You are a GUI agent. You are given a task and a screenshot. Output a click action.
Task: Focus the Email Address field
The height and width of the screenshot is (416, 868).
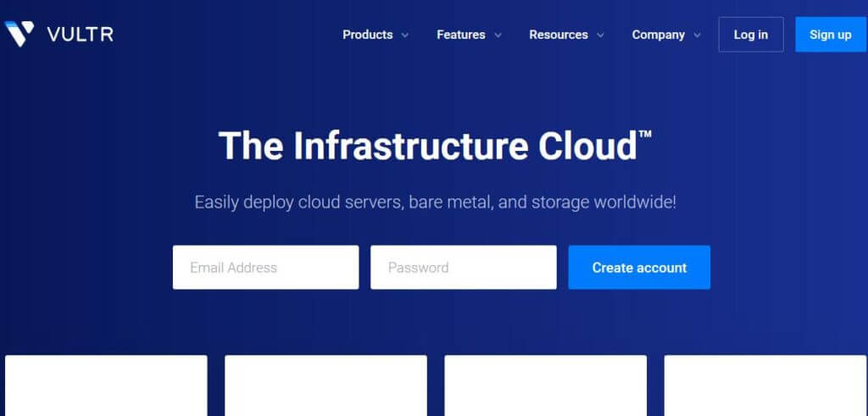(x=265, y=268)
